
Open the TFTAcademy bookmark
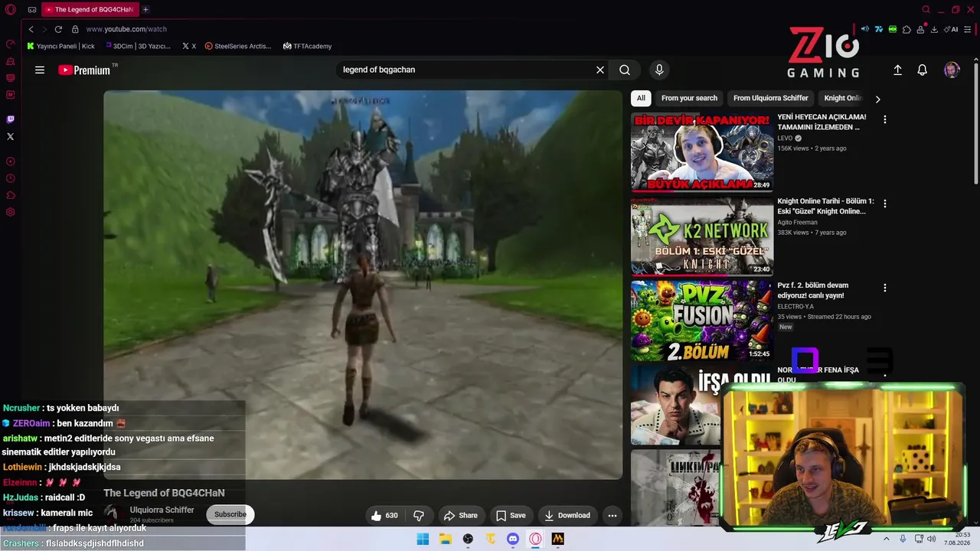click(x=307, y=46)
